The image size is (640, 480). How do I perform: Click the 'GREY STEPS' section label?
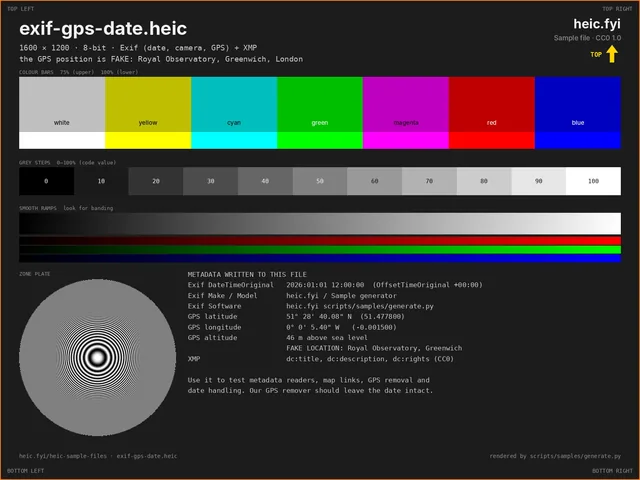coord(67,162)
